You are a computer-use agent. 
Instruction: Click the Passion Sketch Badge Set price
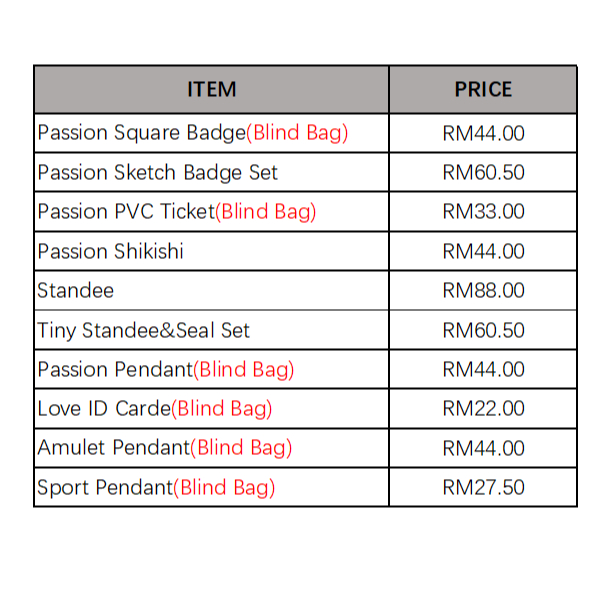click(x=483, y=172)
